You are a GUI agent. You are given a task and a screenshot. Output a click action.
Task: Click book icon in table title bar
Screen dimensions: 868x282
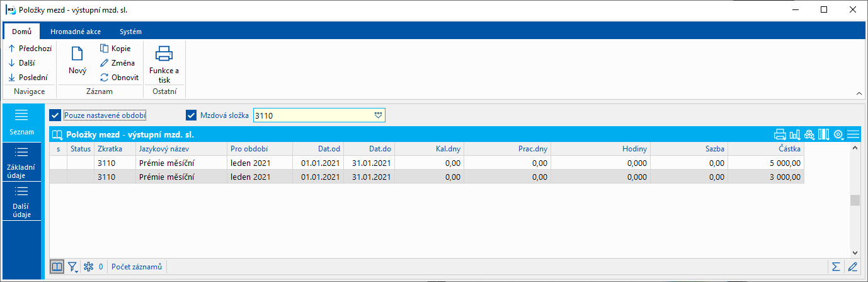pos(57,134)
